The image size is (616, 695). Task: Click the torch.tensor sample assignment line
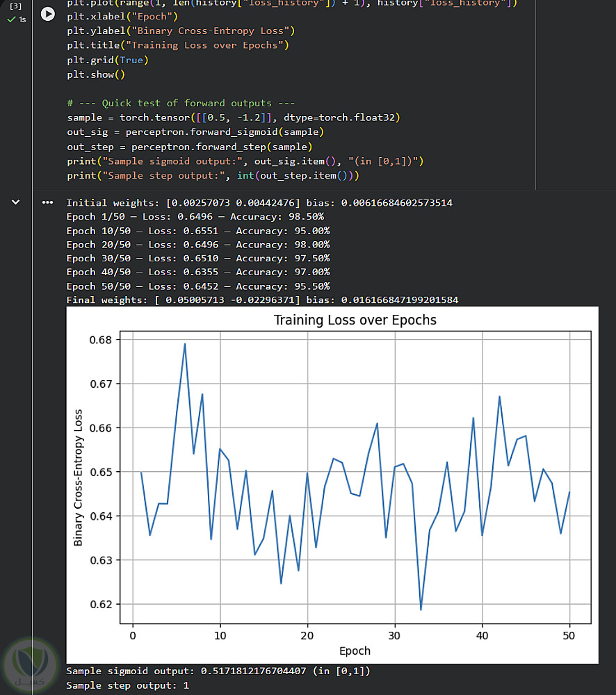[x=234, y=117]
